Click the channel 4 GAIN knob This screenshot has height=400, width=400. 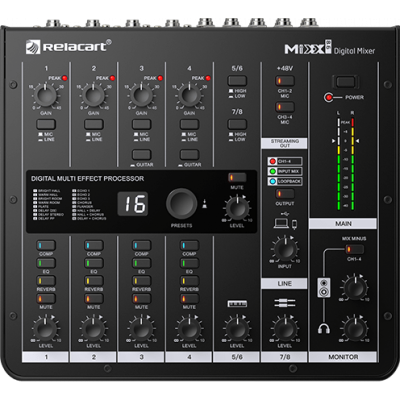(x=189, y=95)
